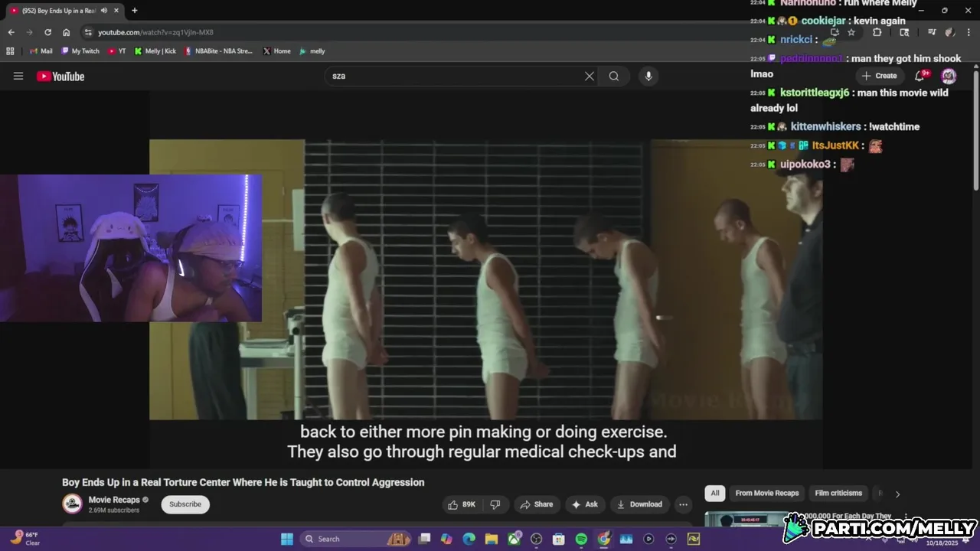This screenshot has height=551, width=980.
Task: Share the video using the Share button
Action: 536,504
